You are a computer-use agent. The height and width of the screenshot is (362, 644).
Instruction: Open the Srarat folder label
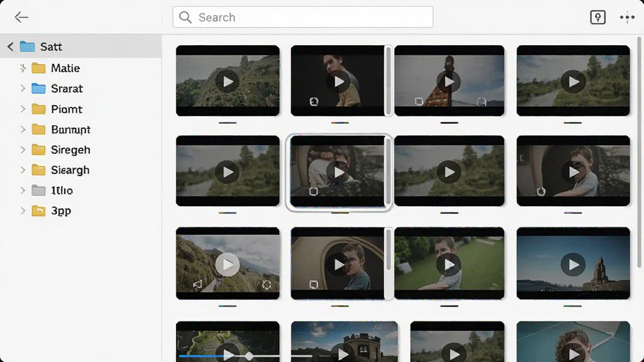pos(67,88)
